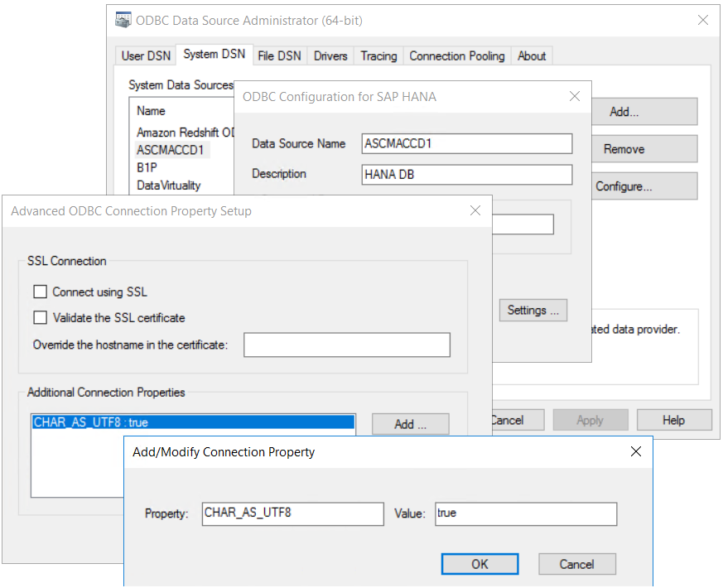Select Amazon Redshift data source row
The image size is (723, 588).
pos(186,133)
